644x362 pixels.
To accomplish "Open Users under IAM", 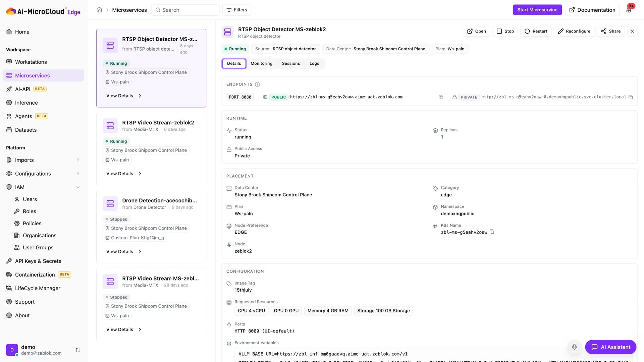I will click(47, 199).
